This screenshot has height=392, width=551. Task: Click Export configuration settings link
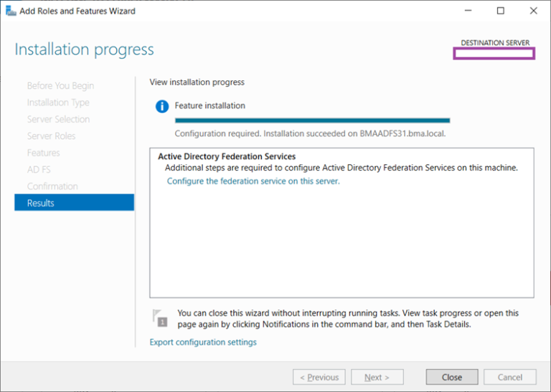coord(203,342)
